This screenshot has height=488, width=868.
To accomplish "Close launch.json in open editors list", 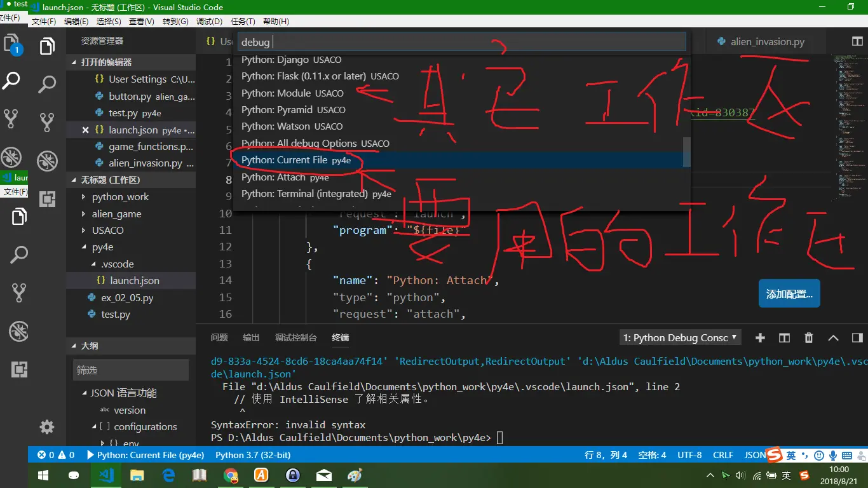I will coord(85,130).
